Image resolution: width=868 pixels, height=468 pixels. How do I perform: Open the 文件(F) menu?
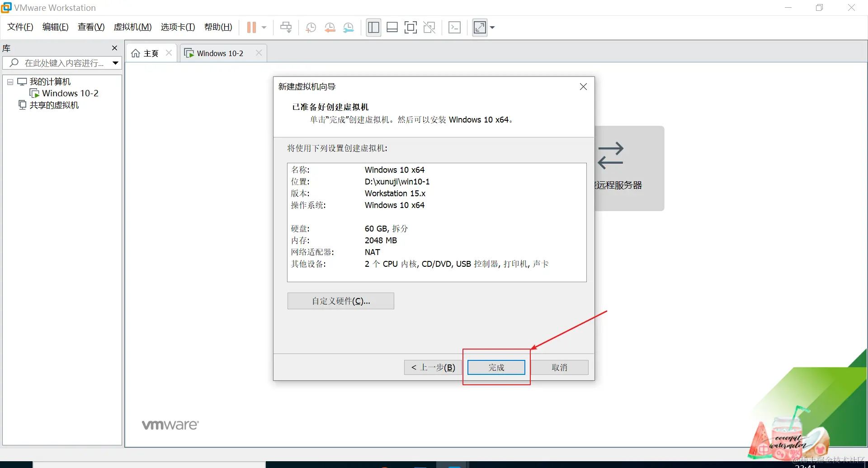click(20, 27)
